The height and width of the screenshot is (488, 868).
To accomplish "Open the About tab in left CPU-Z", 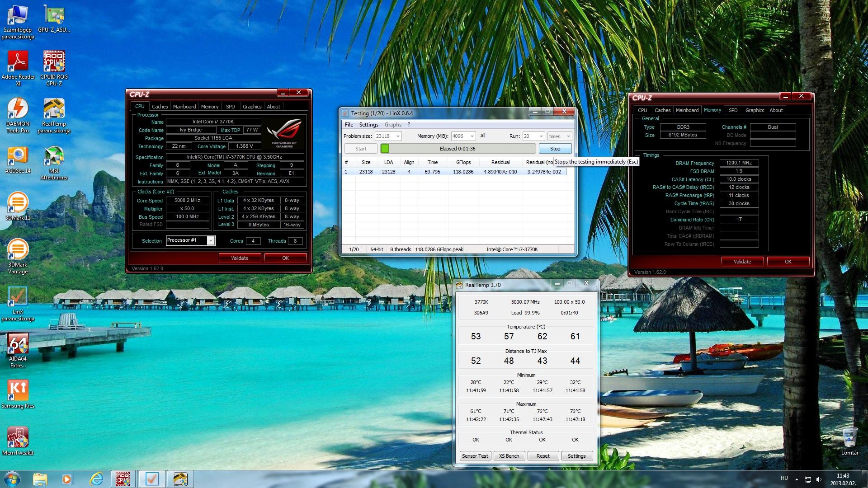I will point(274,107).
